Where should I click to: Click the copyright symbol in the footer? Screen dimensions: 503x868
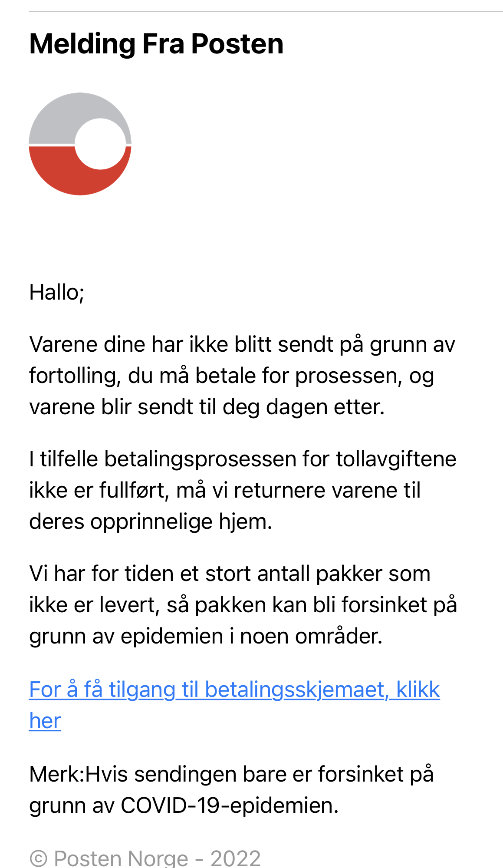pyautogui.click(x=38, y=858)
